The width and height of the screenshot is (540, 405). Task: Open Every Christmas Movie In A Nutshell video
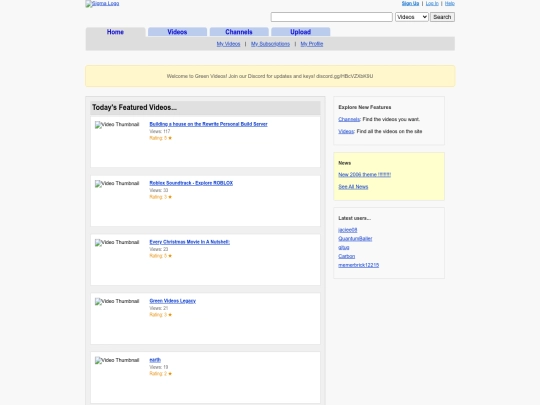(x=189, y=242)
